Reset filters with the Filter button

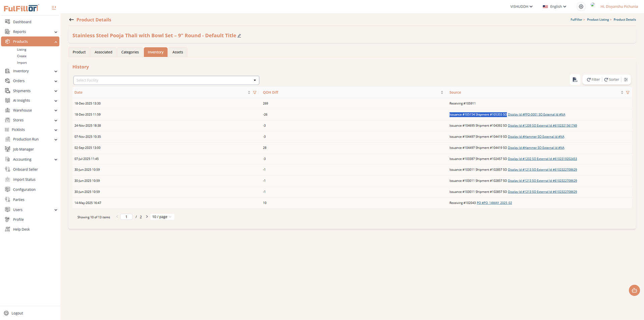click(593, 80)
